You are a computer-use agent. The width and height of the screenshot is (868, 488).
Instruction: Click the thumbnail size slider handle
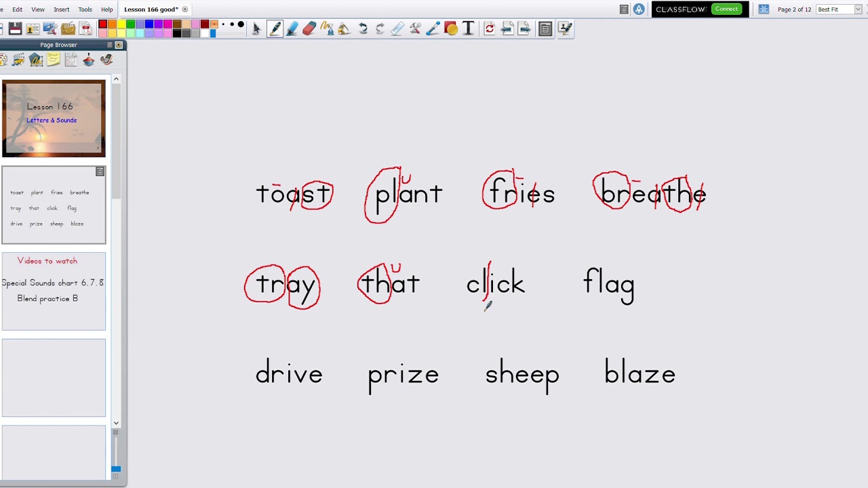tap(116, 468)
